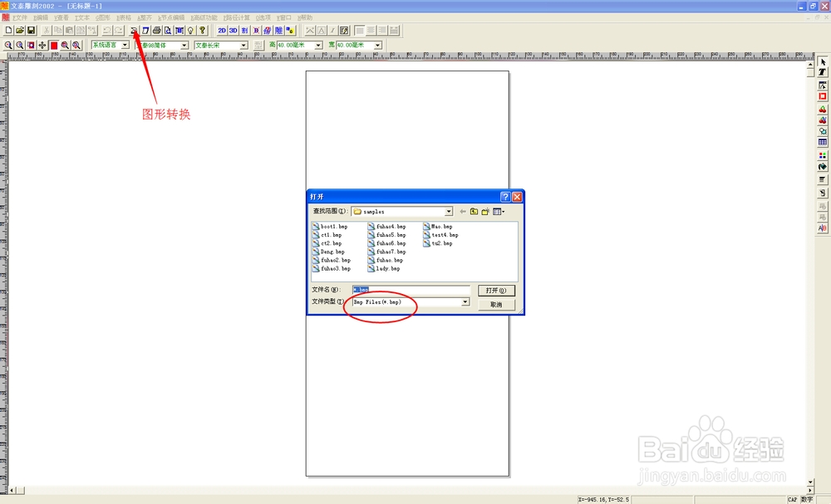The image size is (831, 504).
Task: Click the AB mirror text icon
Action: coord(823,228)
